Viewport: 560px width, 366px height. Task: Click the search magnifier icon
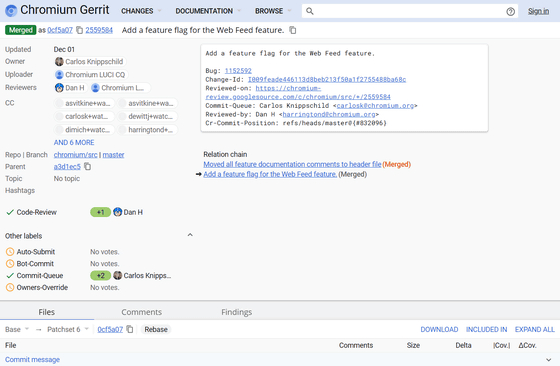click(x=310, y=11)
